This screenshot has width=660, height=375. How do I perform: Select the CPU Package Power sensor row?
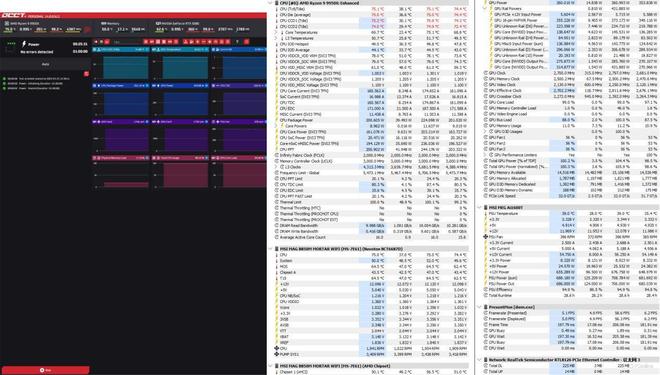click(x=371, y=120)
